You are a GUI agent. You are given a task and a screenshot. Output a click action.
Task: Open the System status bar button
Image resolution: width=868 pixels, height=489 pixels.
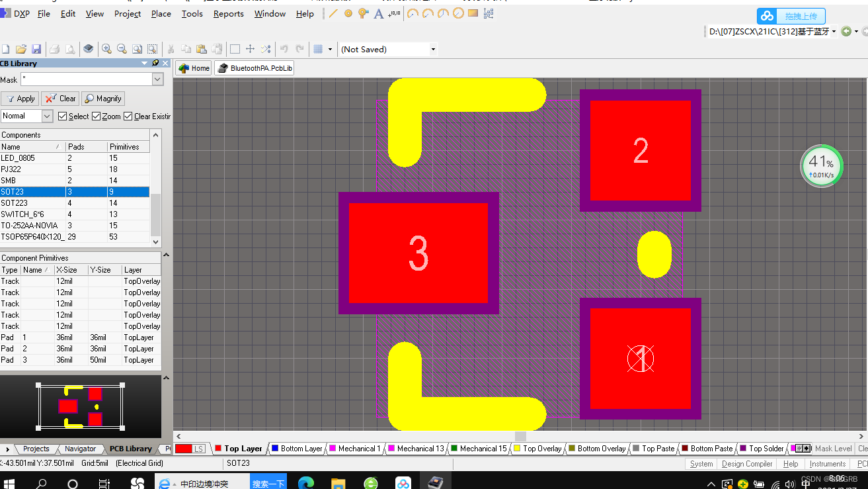coord(701,464)
